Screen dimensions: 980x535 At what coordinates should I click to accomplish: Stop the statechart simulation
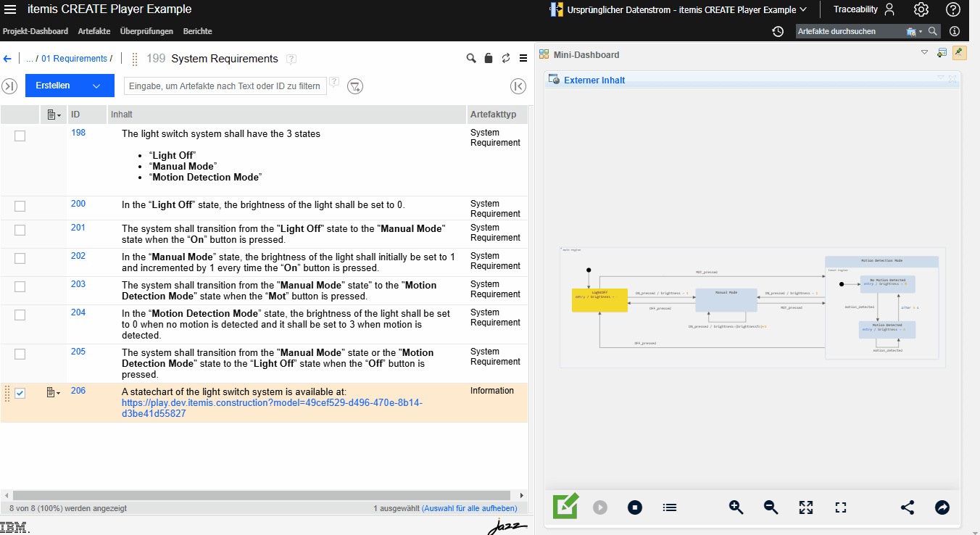point(634,507)
